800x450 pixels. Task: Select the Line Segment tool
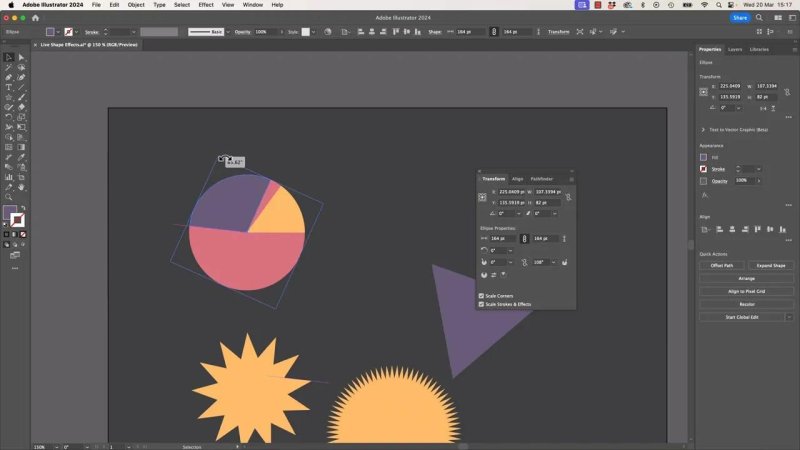(21, 87)
